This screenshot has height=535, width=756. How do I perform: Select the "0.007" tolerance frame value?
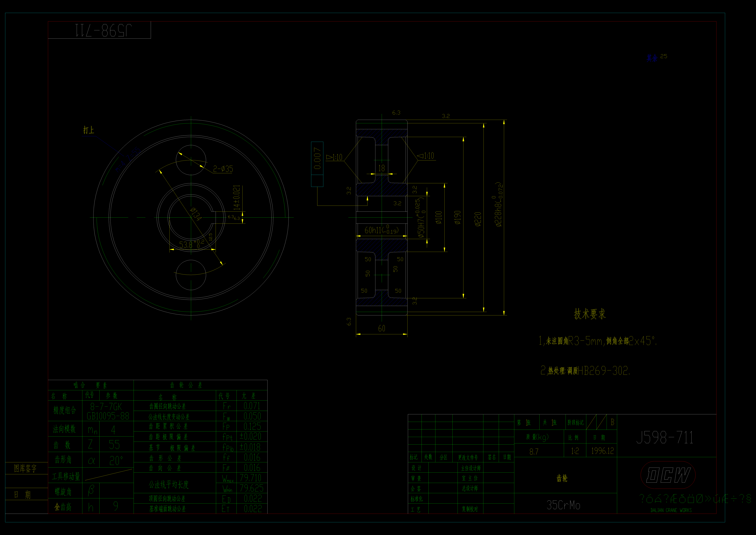[317, 158]
